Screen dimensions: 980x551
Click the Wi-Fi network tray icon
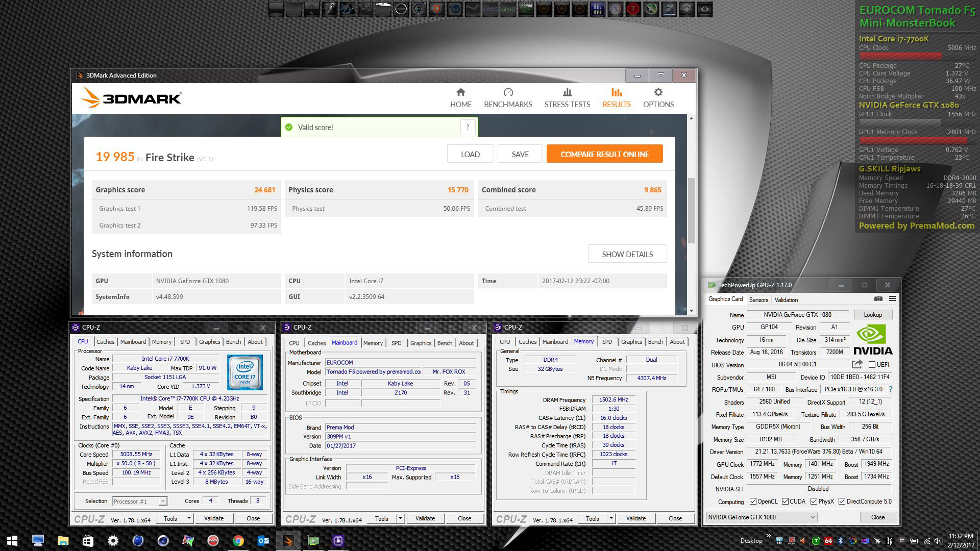[x=926, y=541]
